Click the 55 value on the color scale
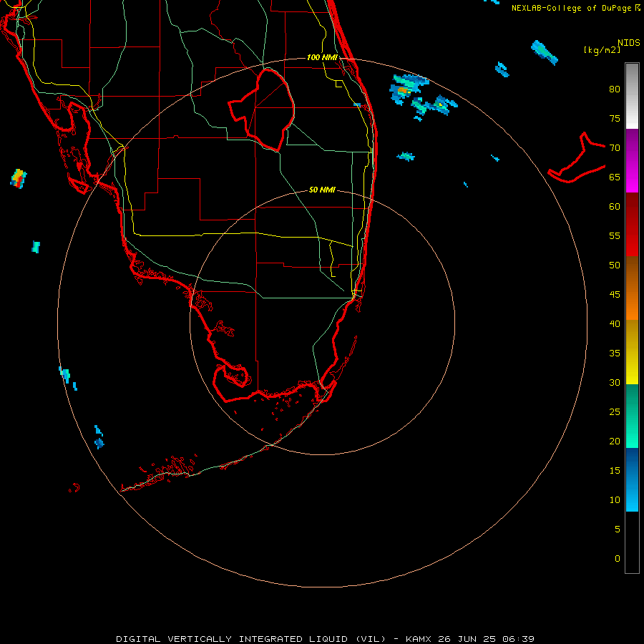The width and height of the screenshot is (644, 644). [x=615, y=235]
